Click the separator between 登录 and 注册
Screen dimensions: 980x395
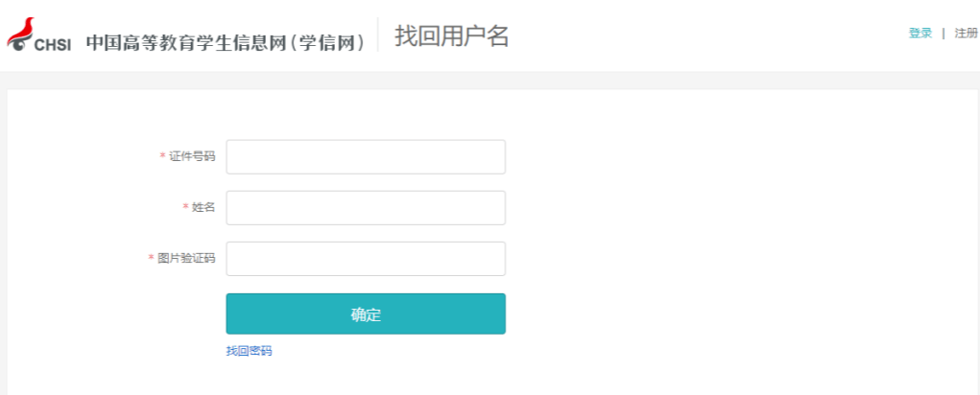944,34
